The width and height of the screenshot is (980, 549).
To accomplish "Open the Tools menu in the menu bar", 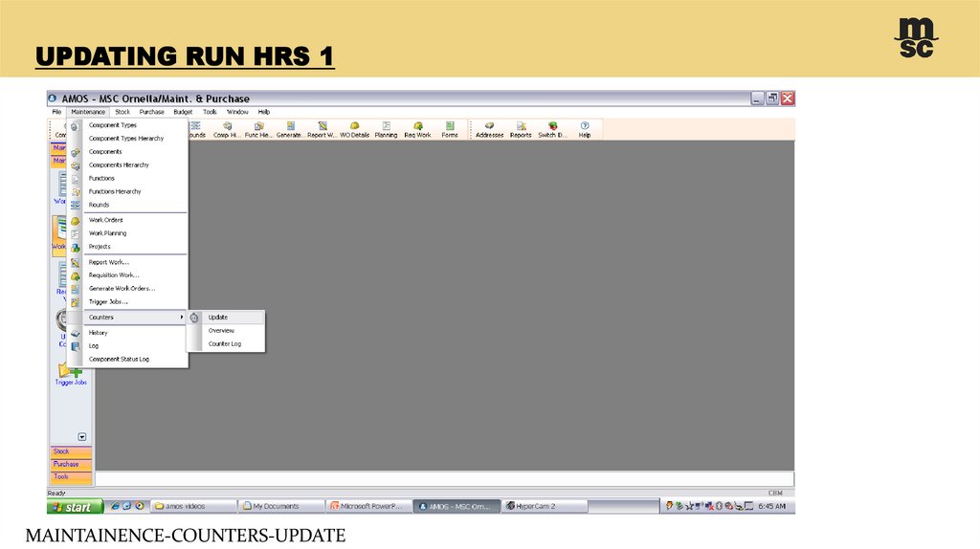I will pyautogui.click(x=210, y=112).
